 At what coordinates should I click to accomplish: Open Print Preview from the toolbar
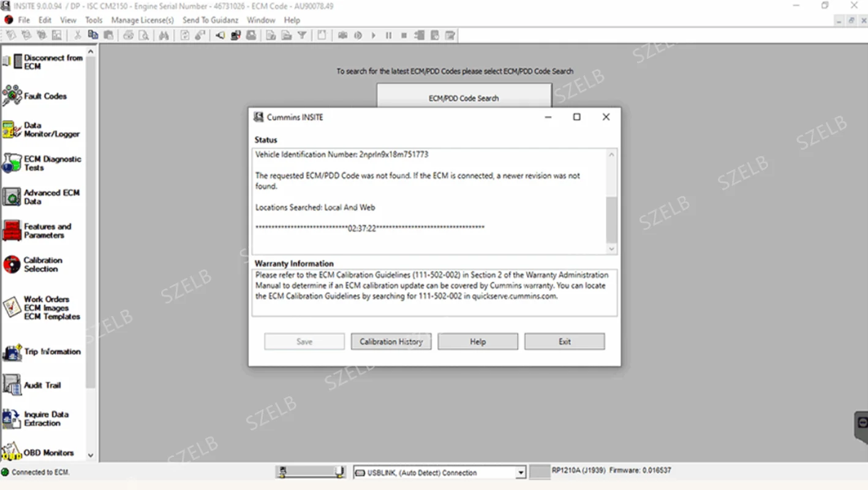[143, 36]
